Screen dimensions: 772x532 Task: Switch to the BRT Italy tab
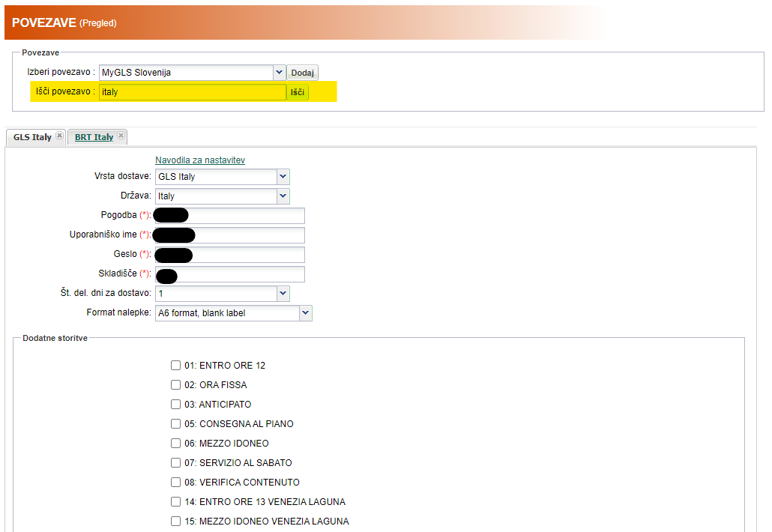[x=94, y=137]
